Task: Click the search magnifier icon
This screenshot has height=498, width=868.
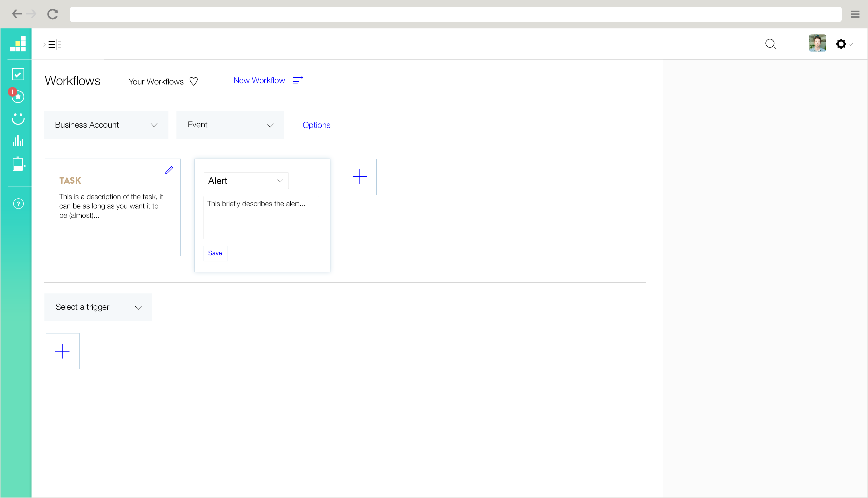Action: (771, 44)
